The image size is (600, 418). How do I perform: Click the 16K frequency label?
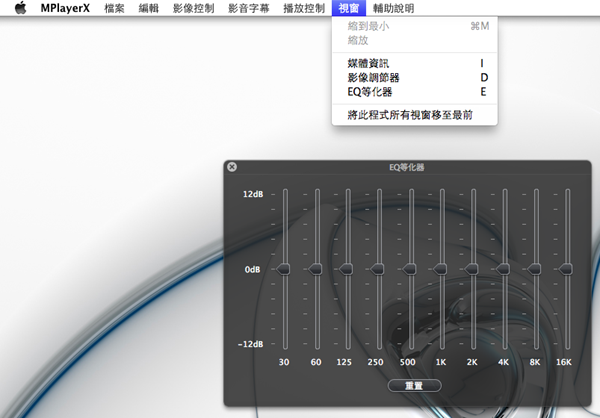click(x=564, y=362)
